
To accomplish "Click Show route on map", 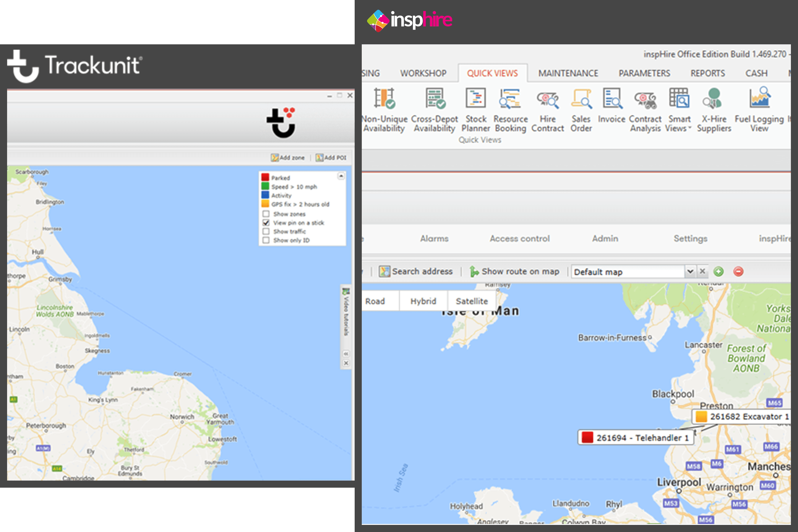I will point(515,271).
